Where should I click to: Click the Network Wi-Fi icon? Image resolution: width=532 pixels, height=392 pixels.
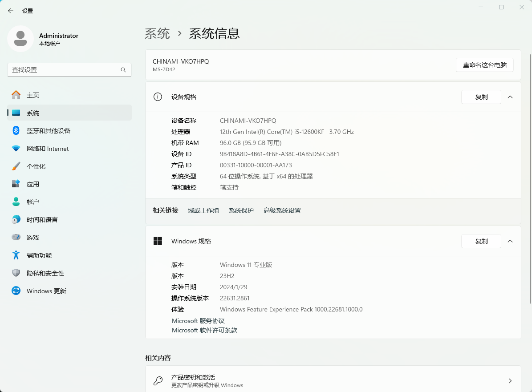click(16, 149)
